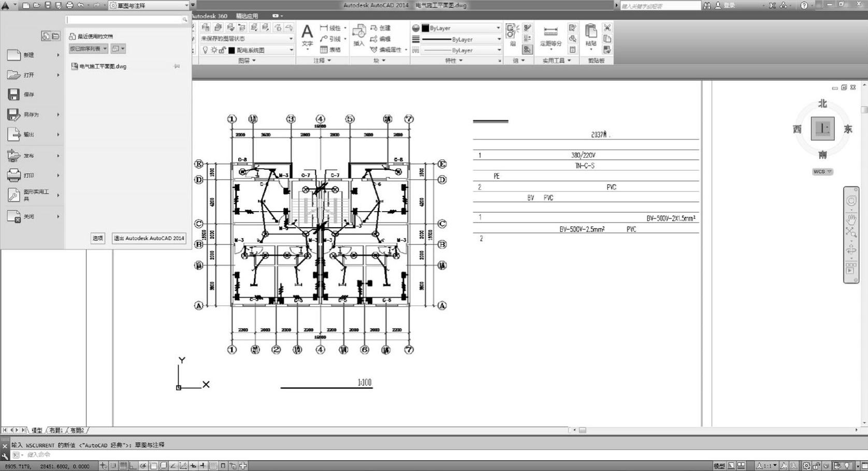This screenshot has width=868, height=471.
Task: Open the 打印 print menu item
Action: click(x=32, y=175)
